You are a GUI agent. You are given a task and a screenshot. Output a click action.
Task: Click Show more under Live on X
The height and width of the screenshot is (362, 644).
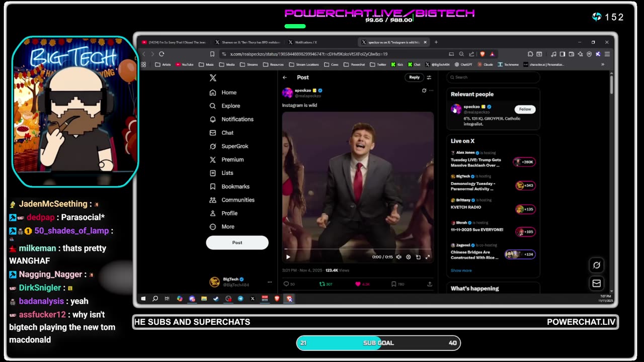(461, 270)
